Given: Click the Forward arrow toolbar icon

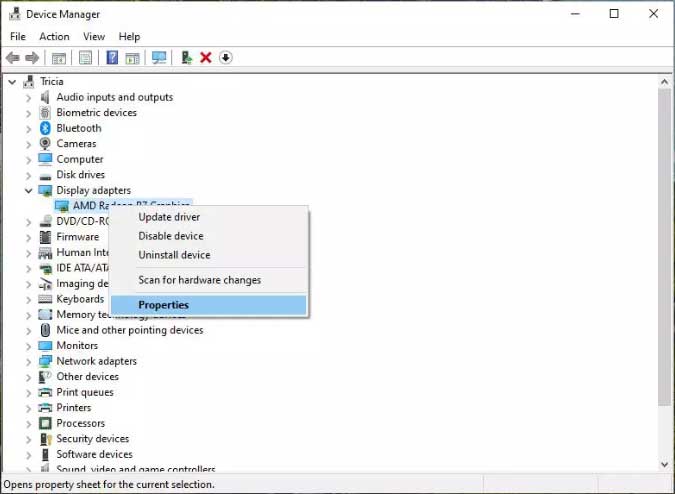Looking at the screenshot, I should click(32, 58).
